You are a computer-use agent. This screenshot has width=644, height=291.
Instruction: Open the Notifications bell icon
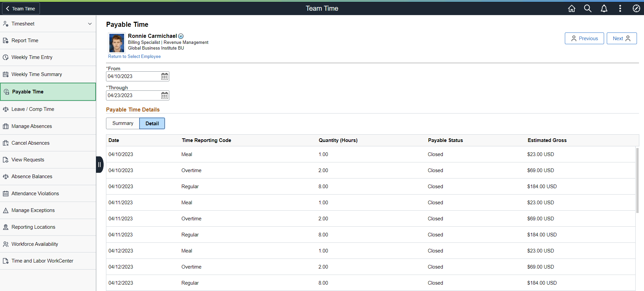click(x=604, y=8)
